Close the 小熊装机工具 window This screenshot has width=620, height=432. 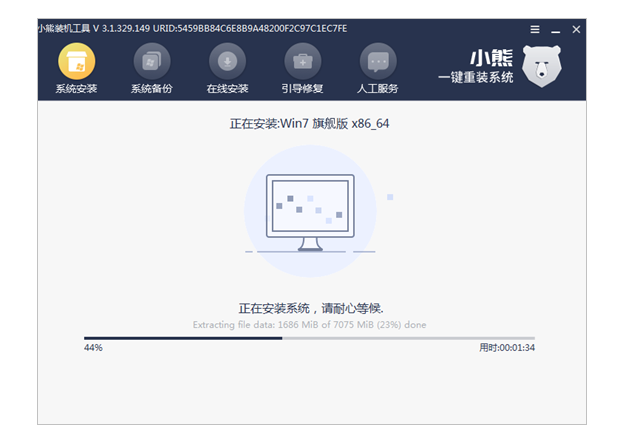pyautogui.click(x=576, y=29)
